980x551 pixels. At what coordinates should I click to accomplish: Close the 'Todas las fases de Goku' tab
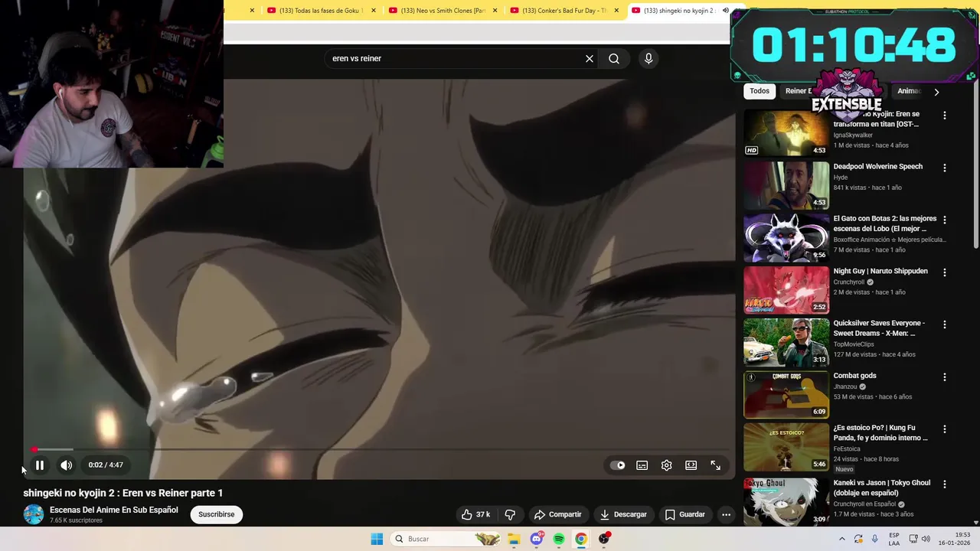pos(374,11)
